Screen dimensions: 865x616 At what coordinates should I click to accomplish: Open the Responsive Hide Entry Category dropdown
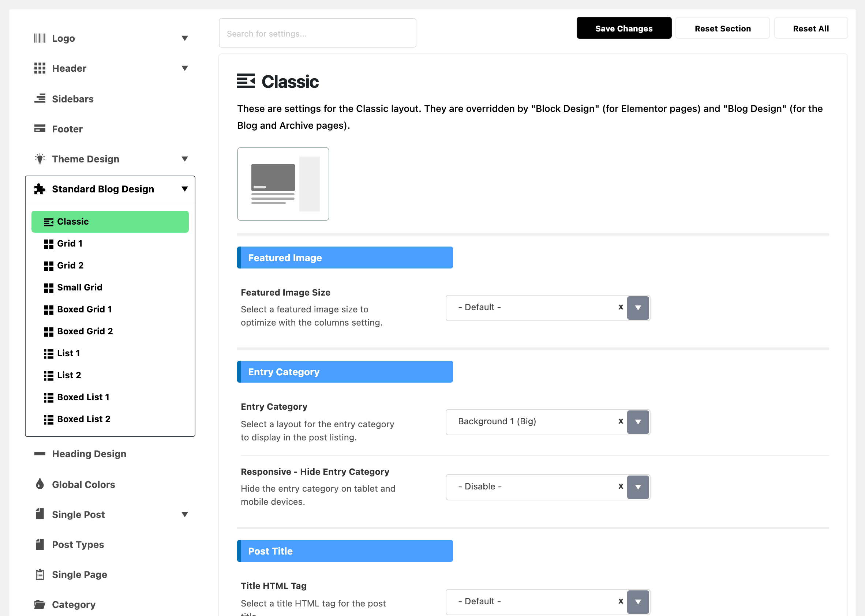point(638,487)
